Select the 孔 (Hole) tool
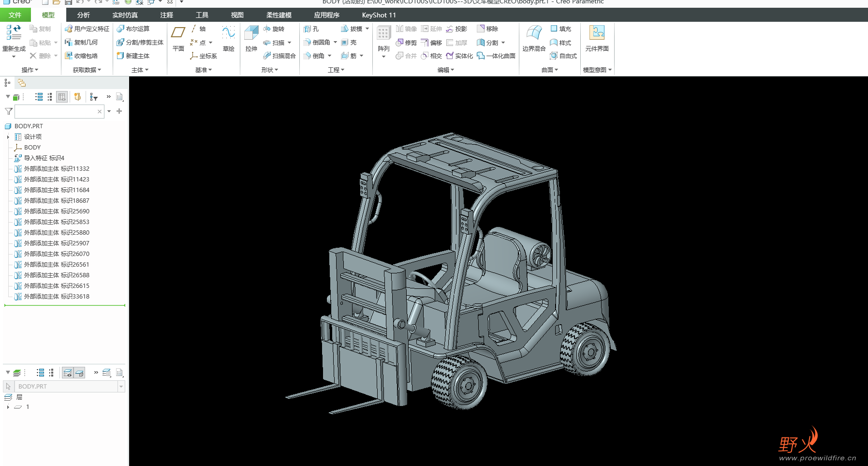Screen dimensions: 868x466 point(311,29)
